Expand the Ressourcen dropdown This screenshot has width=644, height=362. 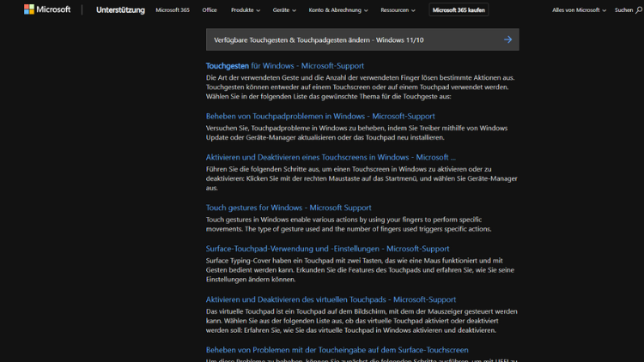(x=398, y=9)
